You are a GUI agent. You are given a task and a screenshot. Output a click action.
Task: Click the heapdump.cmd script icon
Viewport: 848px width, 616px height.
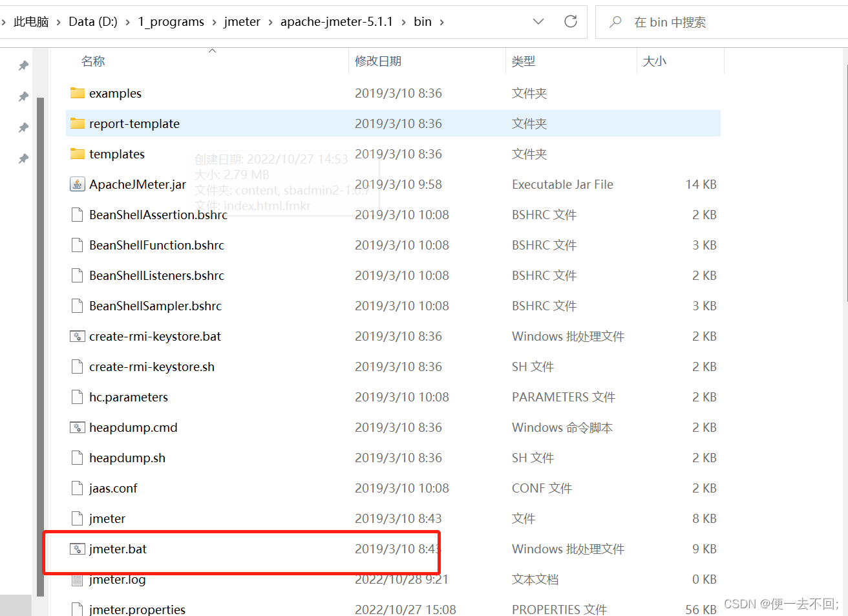pos(78,427)
